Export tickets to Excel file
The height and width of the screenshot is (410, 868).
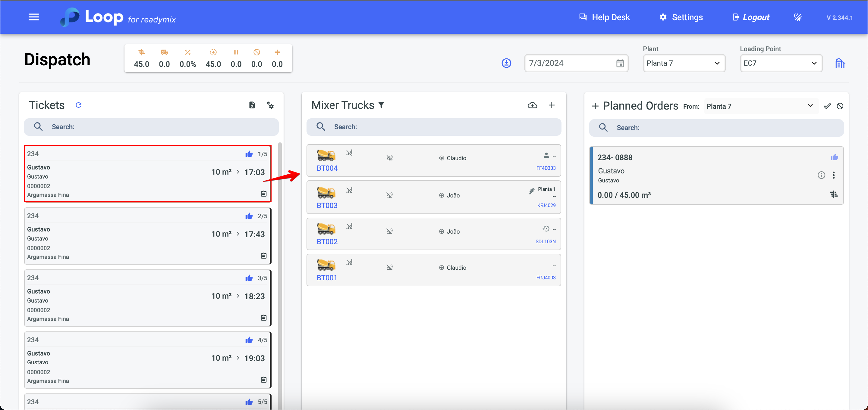tap(252, 105)
